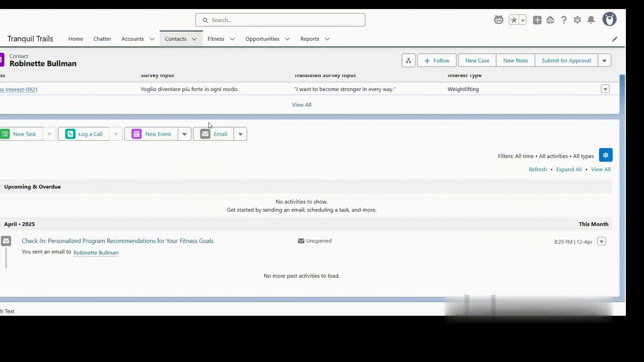The image size is (644, 362).
Task: Open the Trailhead guidance cloud icon
Action: (550, 20)
